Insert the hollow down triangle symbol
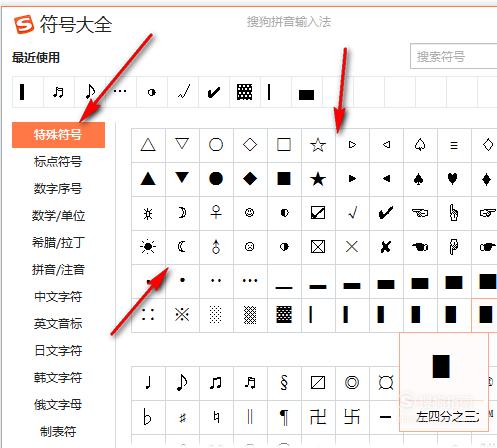497x448 pixels. coord(182,145)
